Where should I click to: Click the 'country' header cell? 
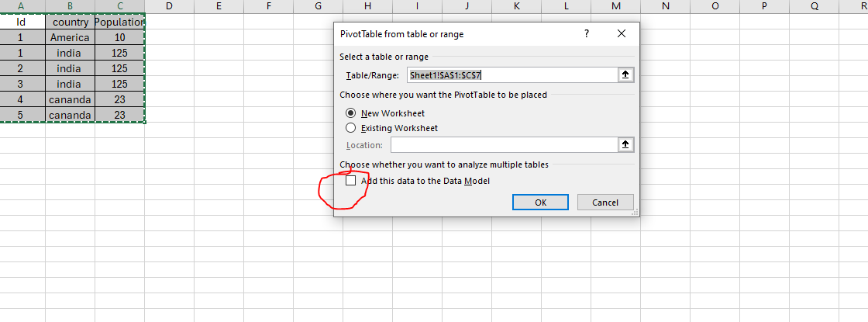[71, 23]
